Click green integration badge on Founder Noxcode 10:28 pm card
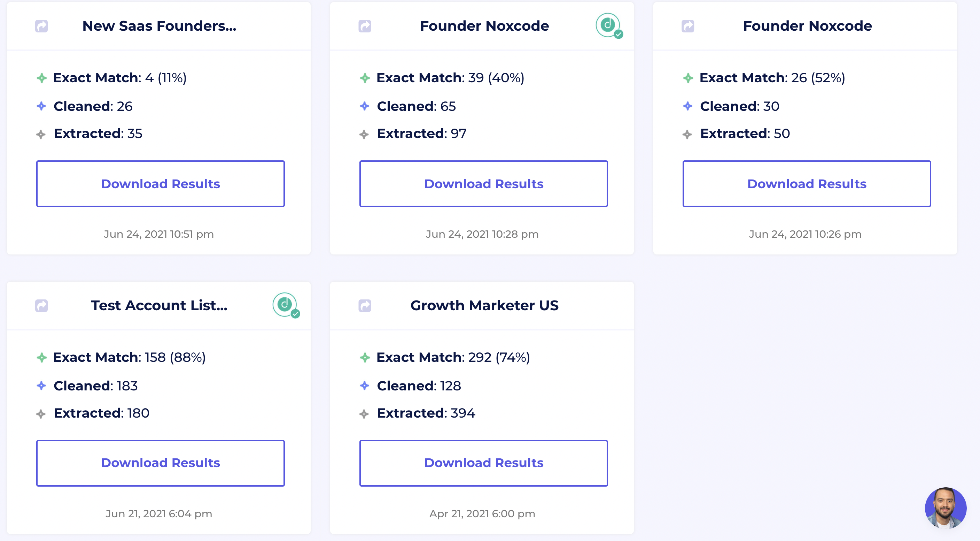 click(x=608, y=25)
